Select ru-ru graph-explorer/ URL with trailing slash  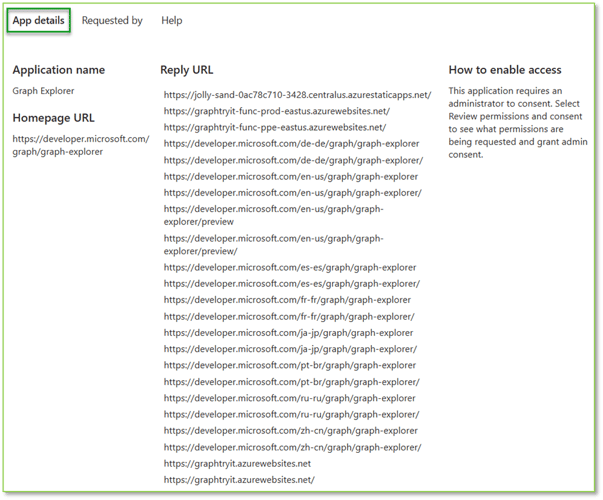coord(291,415)
